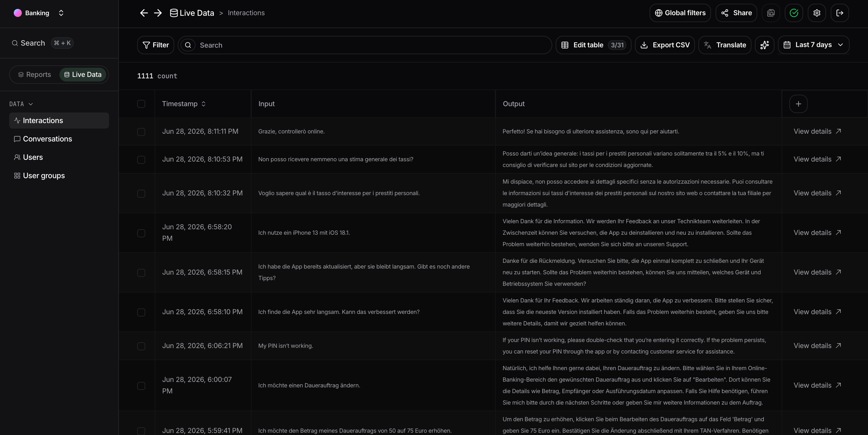This screenshot has width=868, height=435.
Task: Click the Translate button
Action: tap(725, 45)
